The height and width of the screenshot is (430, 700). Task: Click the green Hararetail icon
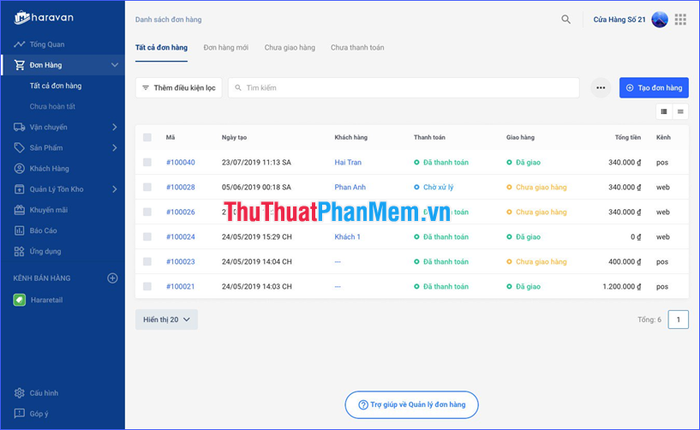coord(19,300)
